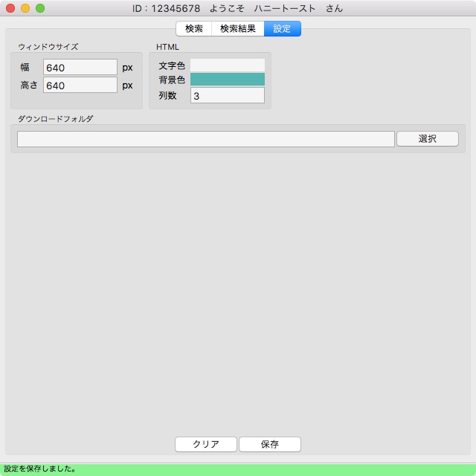Click the 高さ label
This screenshot has width=476, height=476.
pyautogui.click(x=29, y=85)
